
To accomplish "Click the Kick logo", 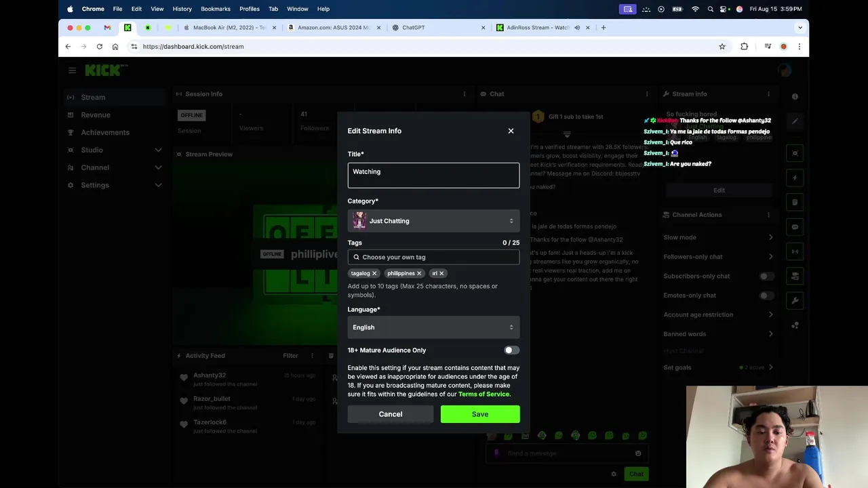I will (x=106, y=70).
